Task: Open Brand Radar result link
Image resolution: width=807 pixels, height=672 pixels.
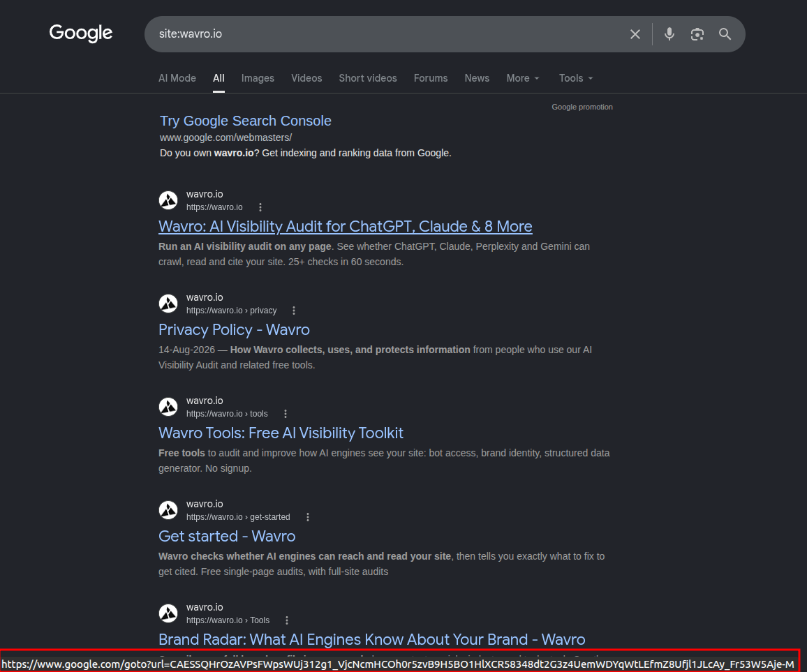Action: pyautogui.click(x=371, y=640)
